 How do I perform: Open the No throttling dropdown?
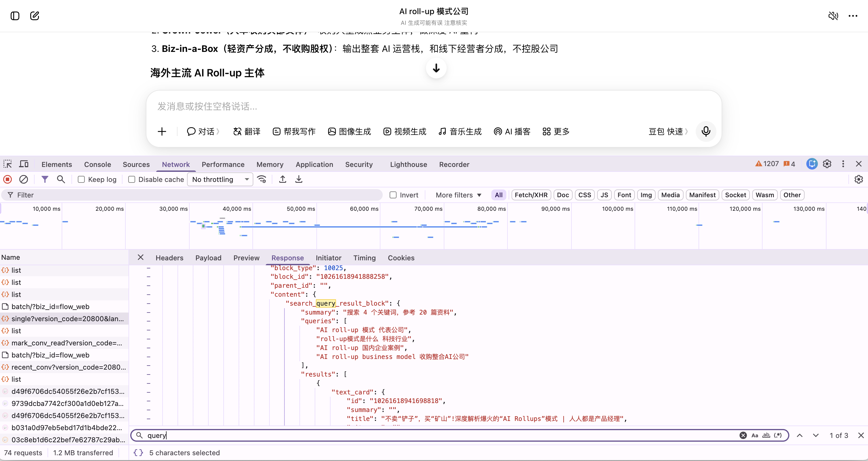pyautogui.click(x=220, y=179)
